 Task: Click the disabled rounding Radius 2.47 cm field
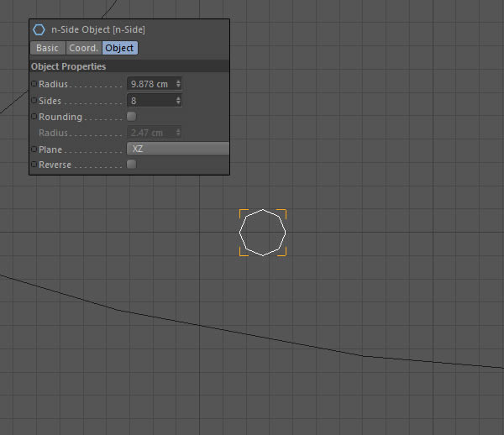tap(155, 133)
